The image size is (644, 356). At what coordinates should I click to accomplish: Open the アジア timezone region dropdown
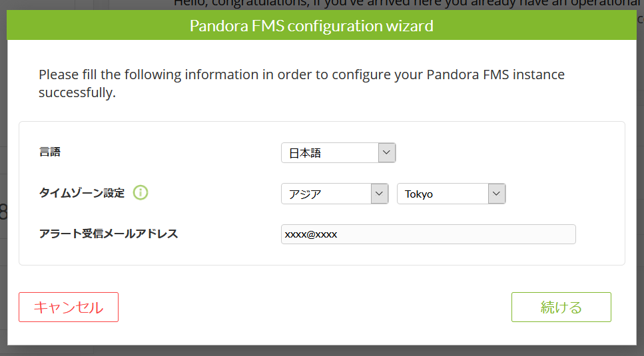click(335, 194)
